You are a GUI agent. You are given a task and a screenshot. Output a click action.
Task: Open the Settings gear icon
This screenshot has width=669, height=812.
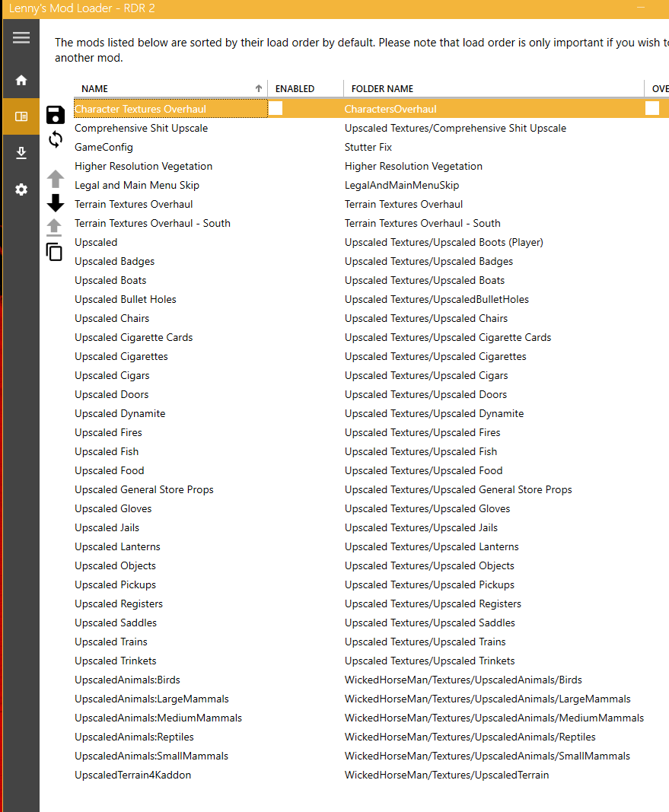point(21,189)
